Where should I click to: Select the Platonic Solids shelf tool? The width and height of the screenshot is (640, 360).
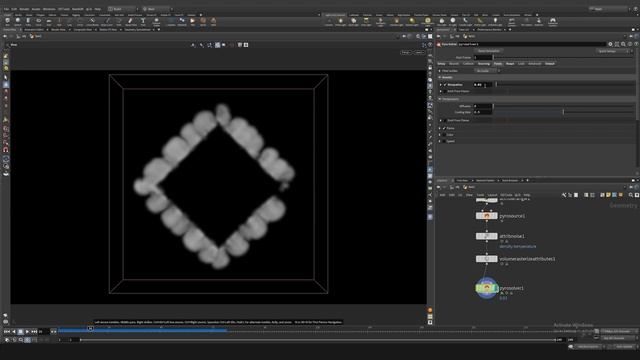(x=156, y=21)
